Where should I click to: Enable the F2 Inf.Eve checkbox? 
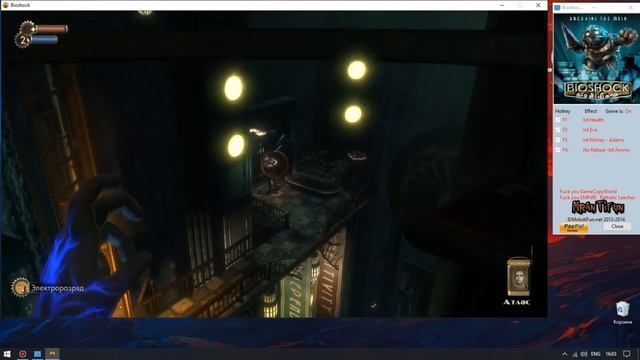click(x=558, y=130)
